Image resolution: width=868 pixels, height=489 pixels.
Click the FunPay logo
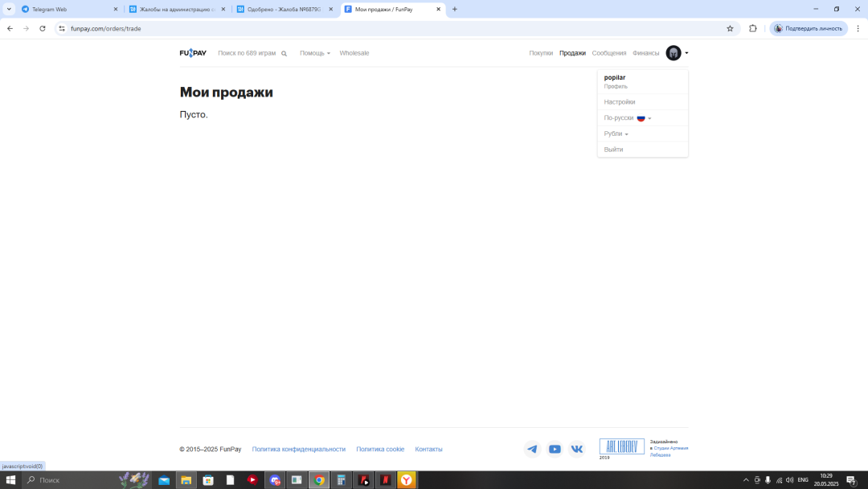click(x=193, y=53)
